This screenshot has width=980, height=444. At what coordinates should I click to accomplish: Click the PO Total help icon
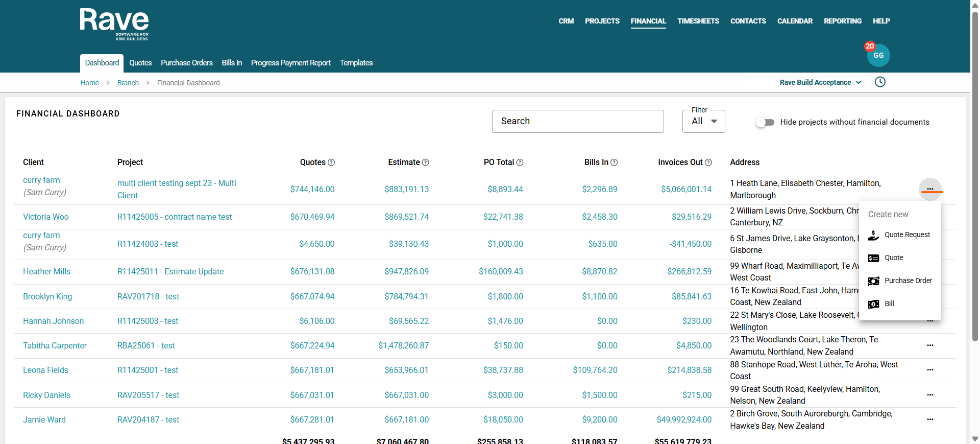(520, 162)
